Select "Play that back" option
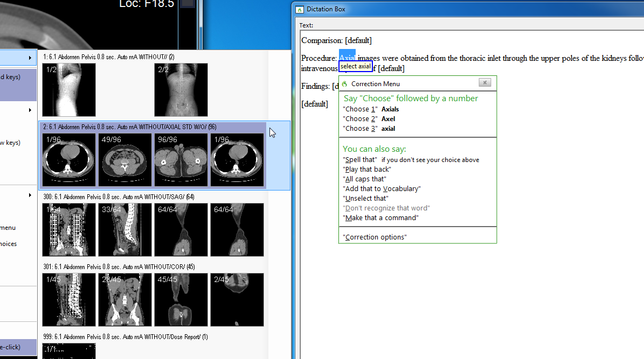 point(367,170)
